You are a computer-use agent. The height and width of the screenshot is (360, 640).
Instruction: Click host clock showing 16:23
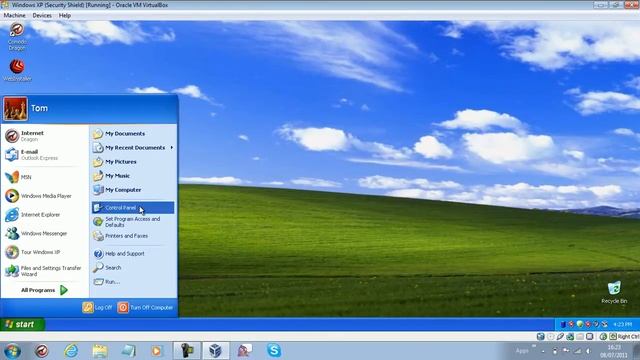(x=614, y=351)
